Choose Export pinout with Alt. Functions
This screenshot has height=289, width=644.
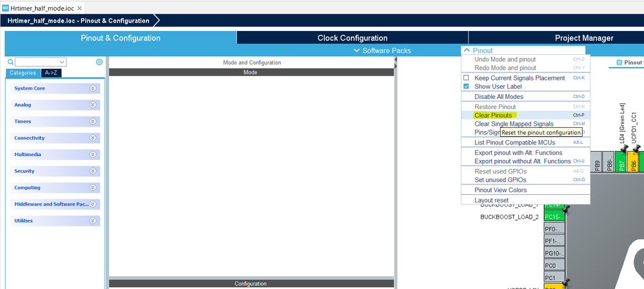point(525,153)
